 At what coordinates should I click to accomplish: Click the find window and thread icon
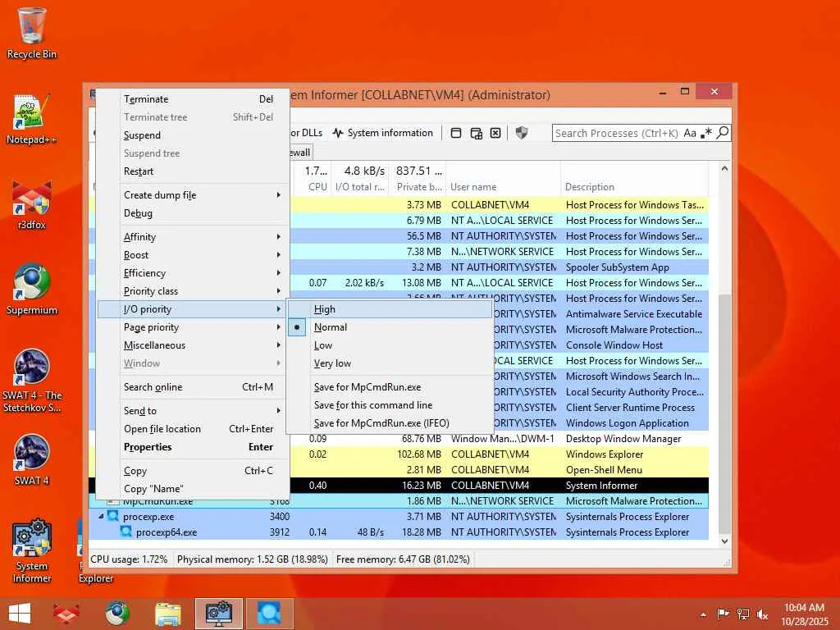click(476, 133)
